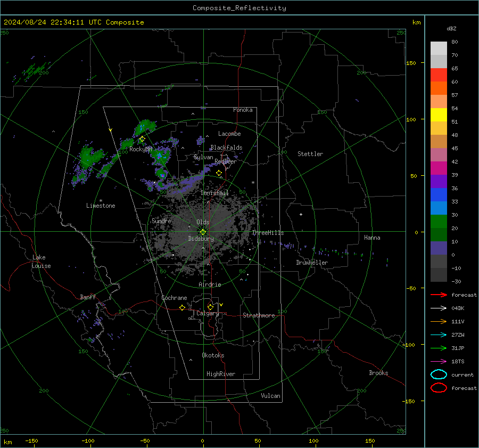Click the -150 tick on bottom km axis

31,441
